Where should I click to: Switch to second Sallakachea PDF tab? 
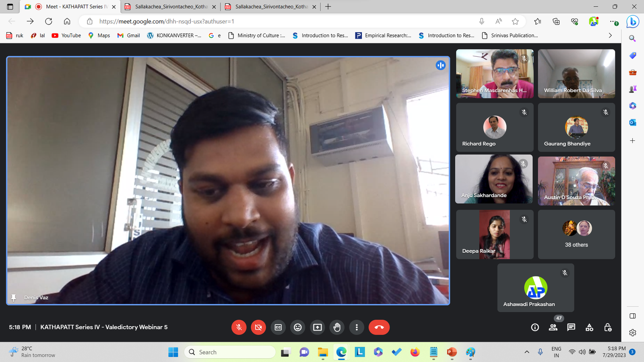tap(271, 6)
